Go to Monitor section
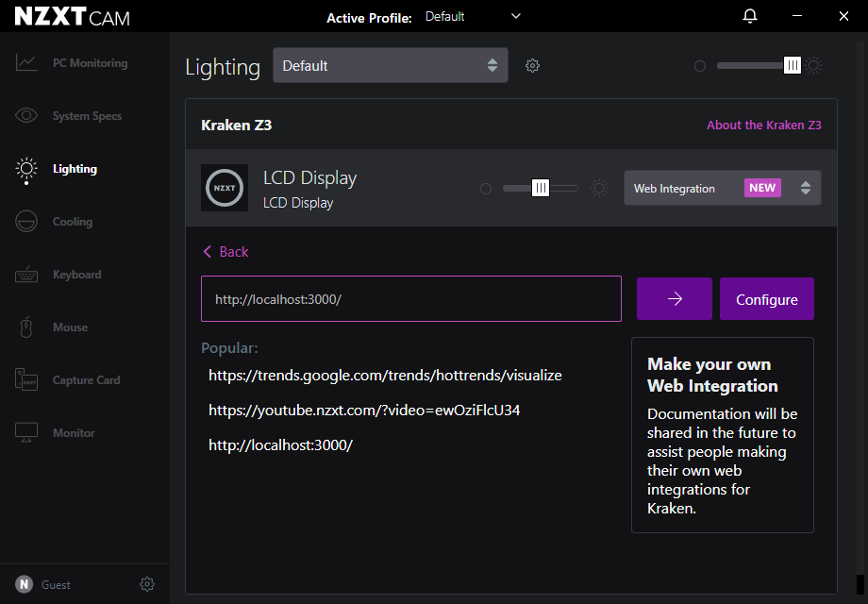868x604 pixels. (74, 433)
